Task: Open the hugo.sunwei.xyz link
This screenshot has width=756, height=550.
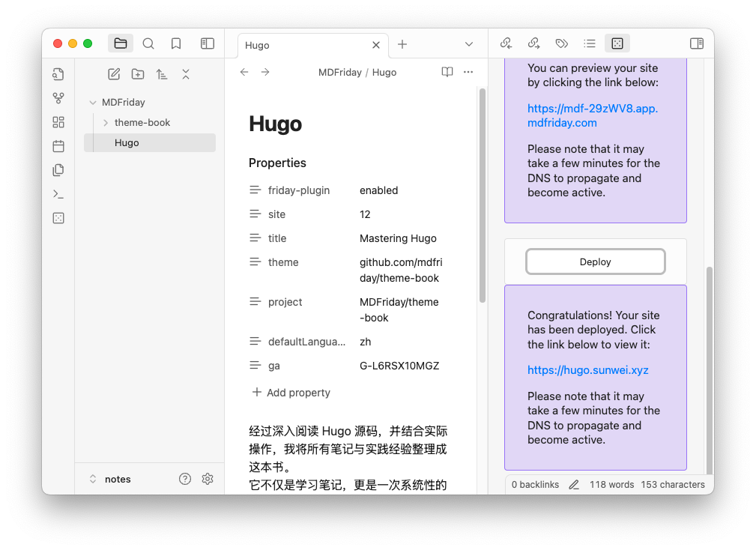Action: [x=587, y=370]
